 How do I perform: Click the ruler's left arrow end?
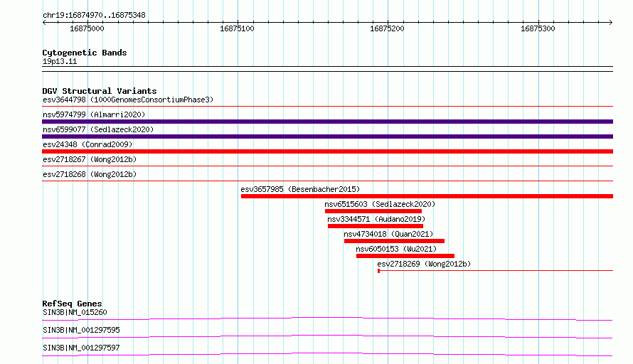pyautogui.click(x=44, y=22)
